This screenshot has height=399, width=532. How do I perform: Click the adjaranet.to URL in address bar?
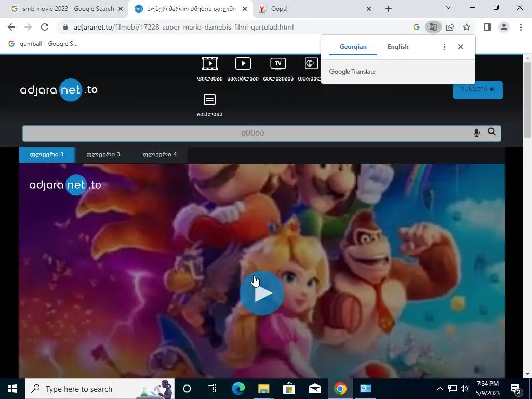click(x=183, y=27)
